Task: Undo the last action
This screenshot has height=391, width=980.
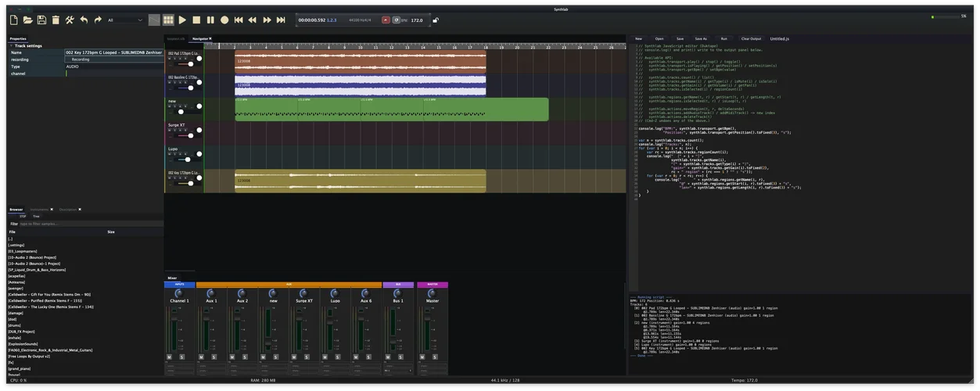Action: point(84,20)
